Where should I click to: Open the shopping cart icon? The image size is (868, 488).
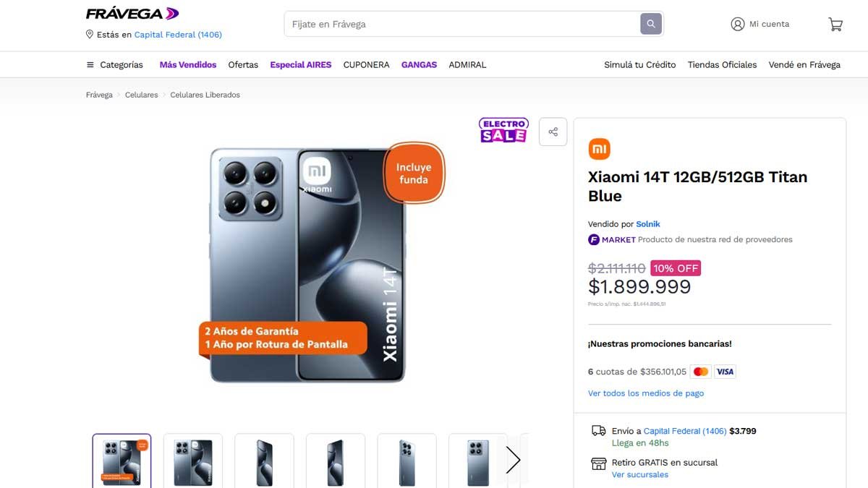(x=835, y=24)
